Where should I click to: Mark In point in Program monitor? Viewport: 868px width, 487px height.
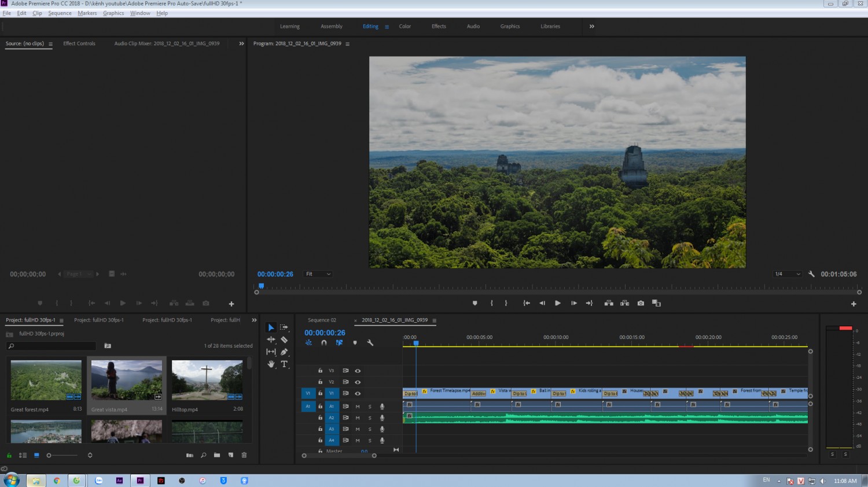pos(492,303)
